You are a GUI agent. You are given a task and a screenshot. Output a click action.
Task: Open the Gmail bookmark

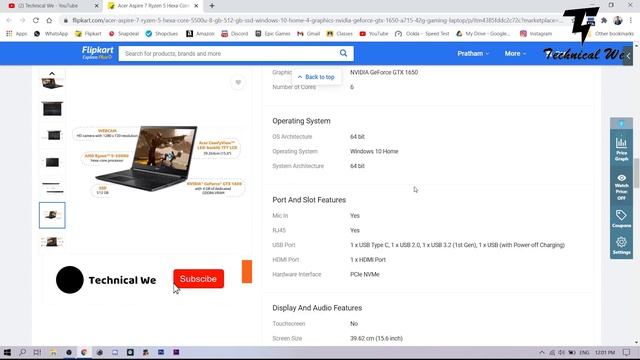tap(309, 33)
